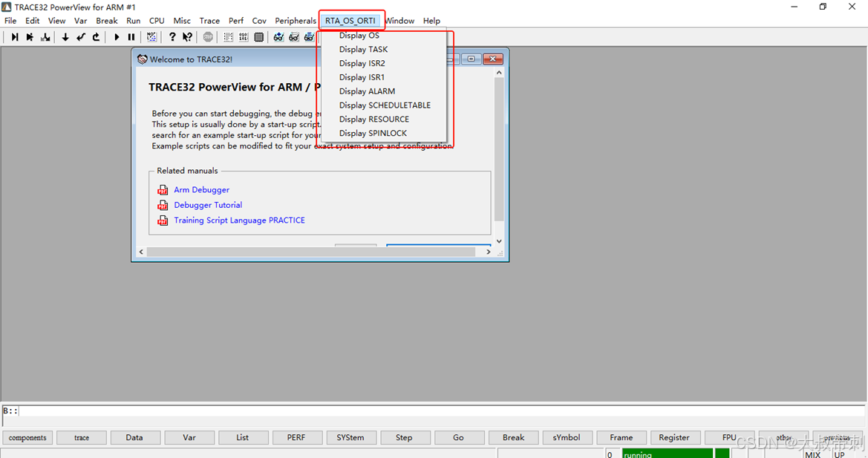Choose Display ISR2 from the menu

(x=362, y=63)
